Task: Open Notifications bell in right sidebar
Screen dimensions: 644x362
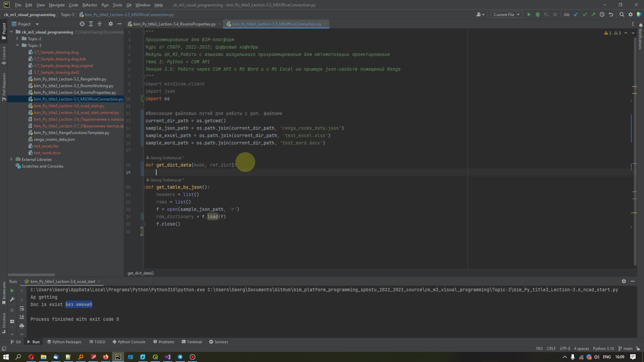Action: tap(640, 25)
